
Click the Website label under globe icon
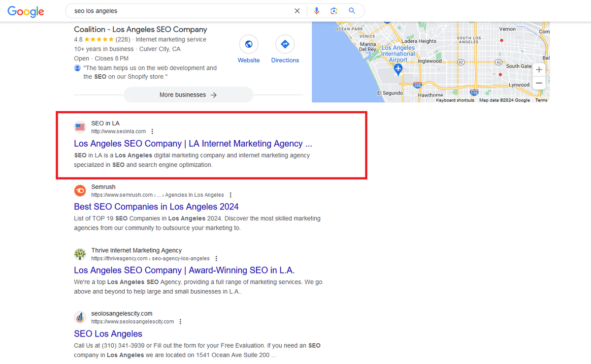point(249,61)
